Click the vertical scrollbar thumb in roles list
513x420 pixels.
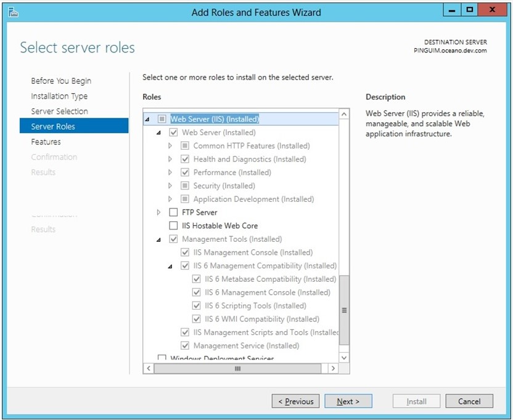point(344,310)
